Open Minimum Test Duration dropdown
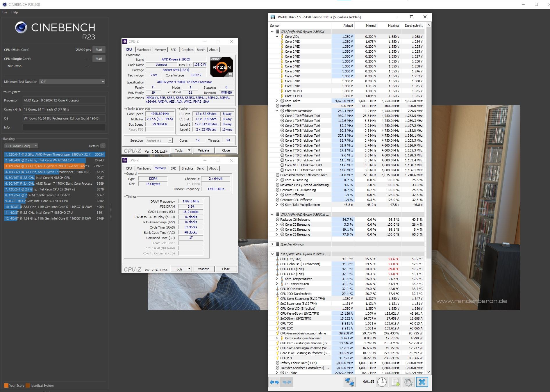 [72, 82]
